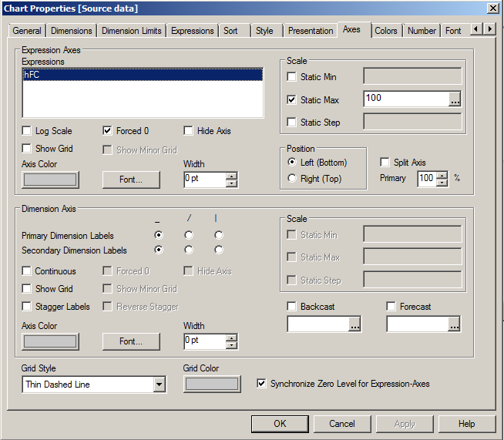504x440 pixels.
Task: Open Font settings for expression axis
Action: coord(131,180)
